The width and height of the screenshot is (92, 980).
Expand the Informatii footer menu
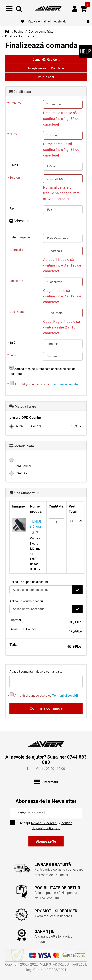coord(46,771)
